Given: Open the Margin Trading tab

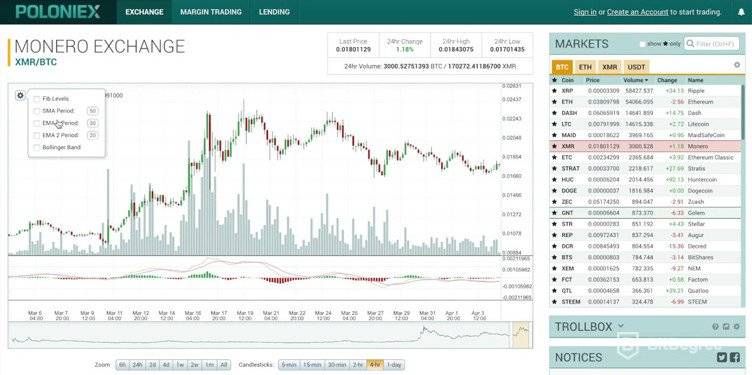Looking at the screenshot, I should click(x=211, y=12).
